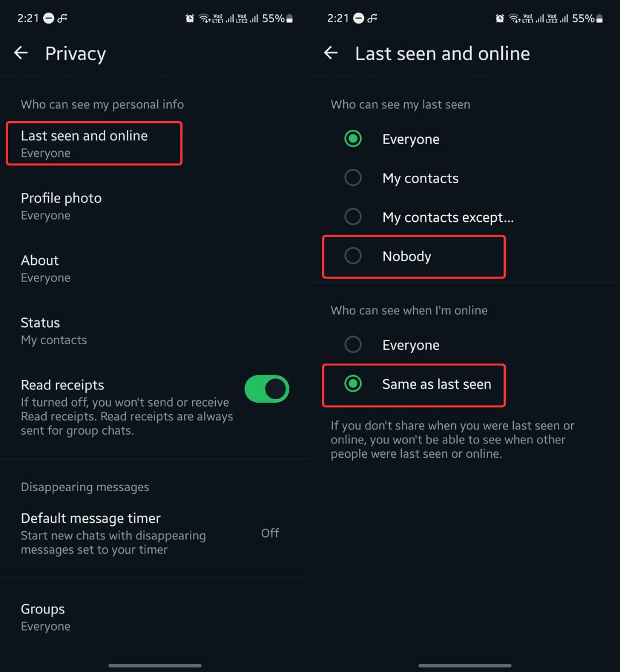The height and width of the screenshot is (672, 620).
Task: Tap the back arrow on the Privacy screen
Action: 21,53
